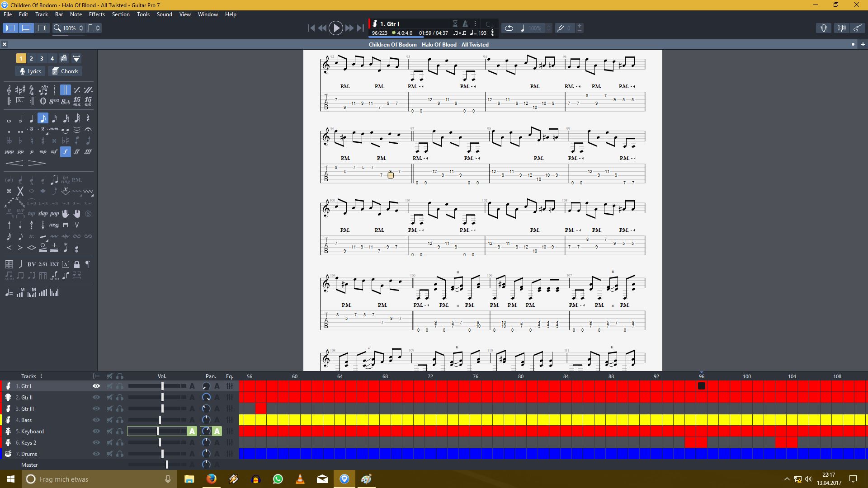Start playback with the play button
This screenshot has width=868, height=488.
(335, 28)
